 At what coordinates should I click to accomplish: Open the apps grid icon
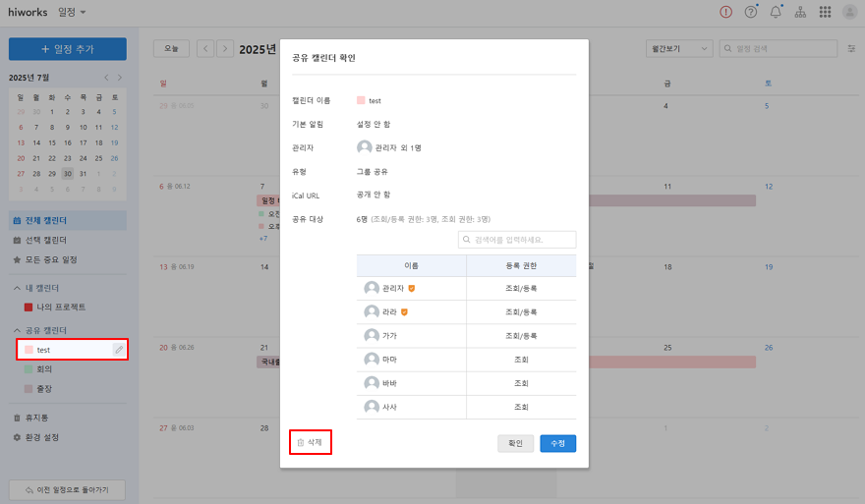(x=825, y=12)
